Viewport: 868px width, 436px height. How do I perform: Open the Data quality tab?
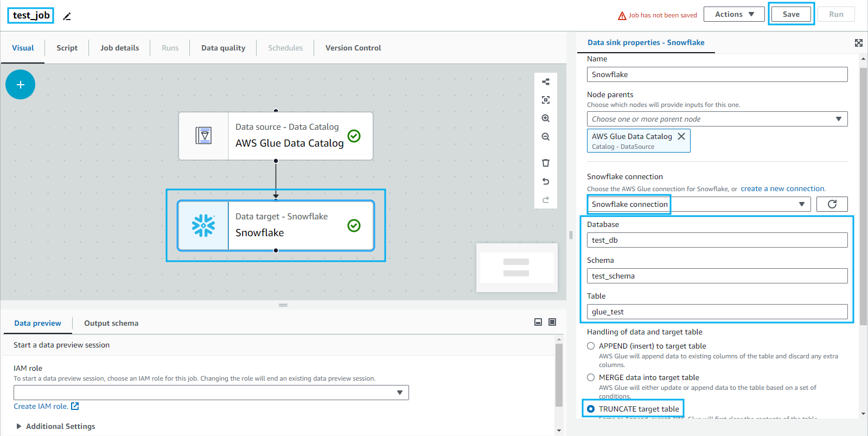223,48
